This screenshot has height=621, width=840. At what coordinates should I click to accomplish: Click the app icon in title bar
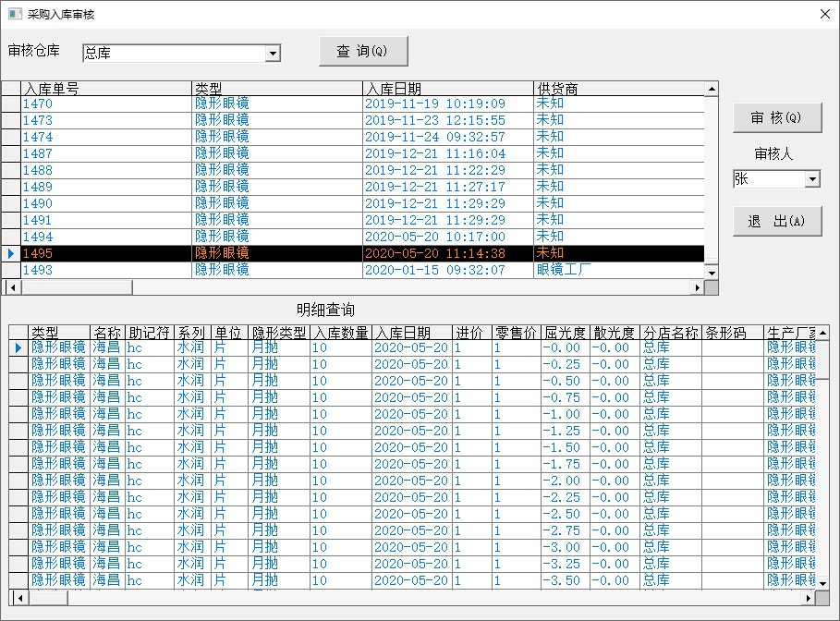pyautogui.click(x=14, y=14)
